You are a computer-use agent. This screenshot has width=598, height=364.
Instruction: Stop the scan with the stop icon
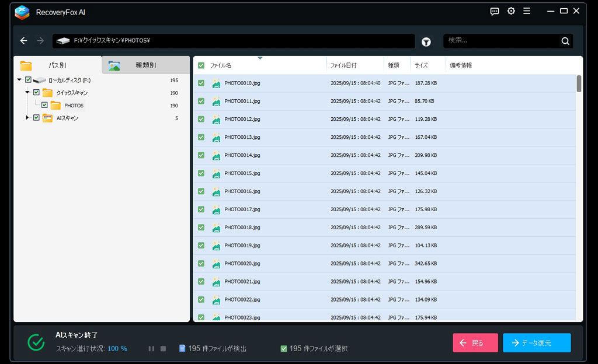[164, 348]
